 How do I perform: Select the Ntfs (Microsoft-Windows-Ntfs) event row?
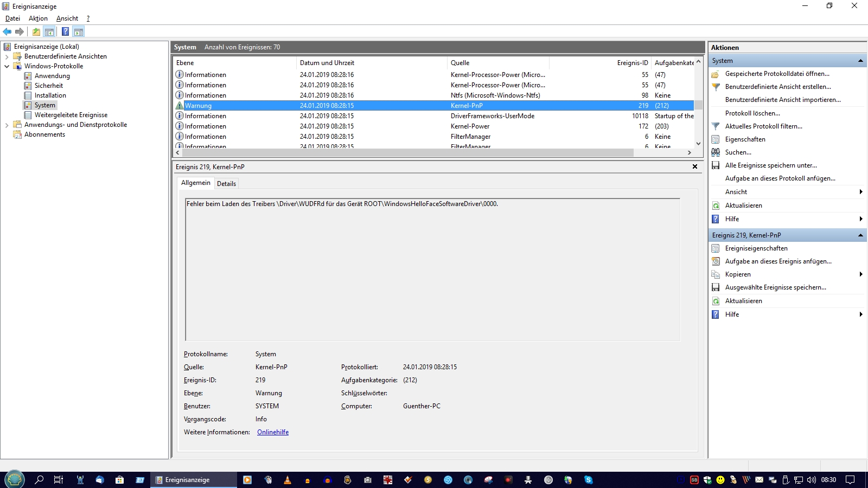pos(433,95)
